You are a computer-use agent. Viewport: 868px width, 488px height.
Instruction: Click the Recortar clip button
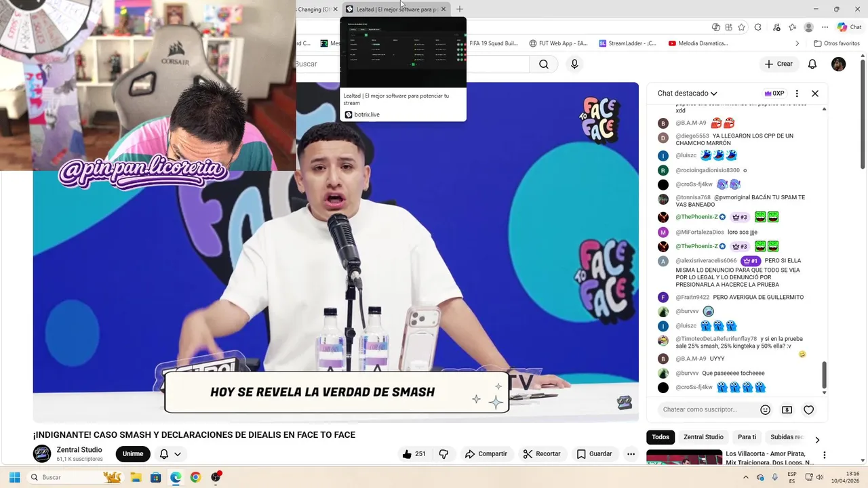click(x=541, y=454)
